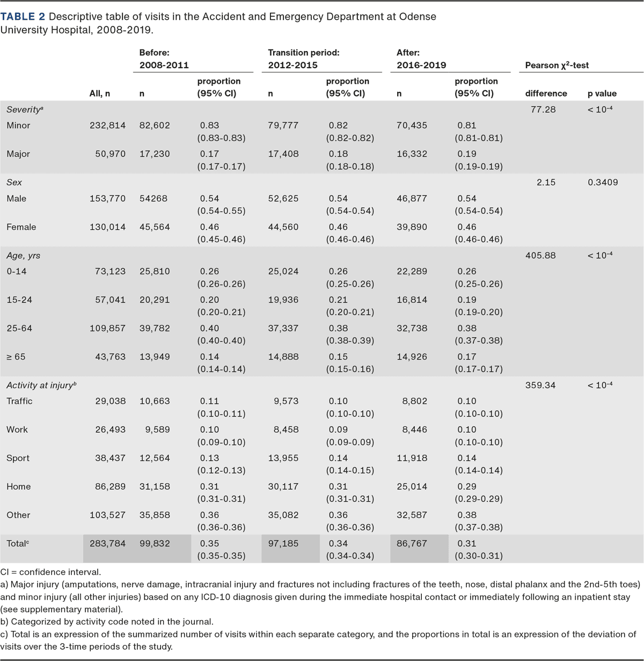Select the 'Traffic' row label
Viewport: 644px width, 661px height.
(x=19, y=401)
